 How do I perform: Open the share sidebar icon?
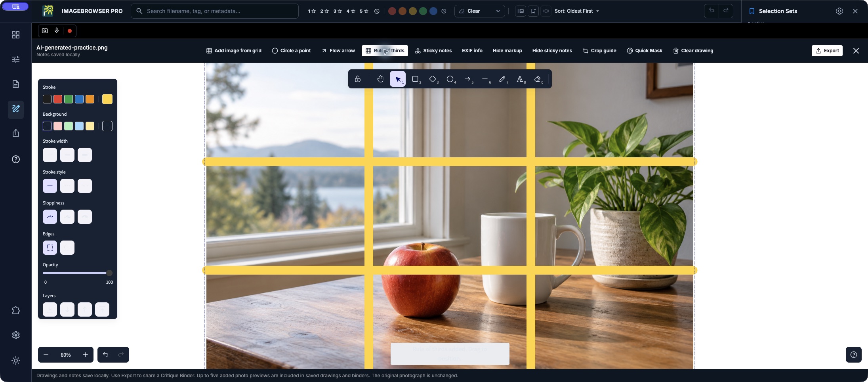pos(16,133)
